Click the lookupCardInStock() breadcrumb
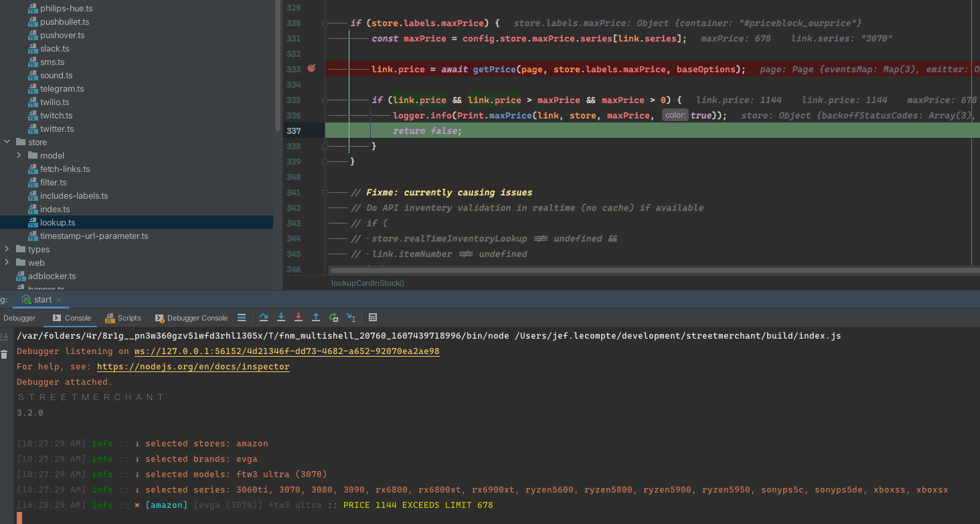 pos(367,283)
